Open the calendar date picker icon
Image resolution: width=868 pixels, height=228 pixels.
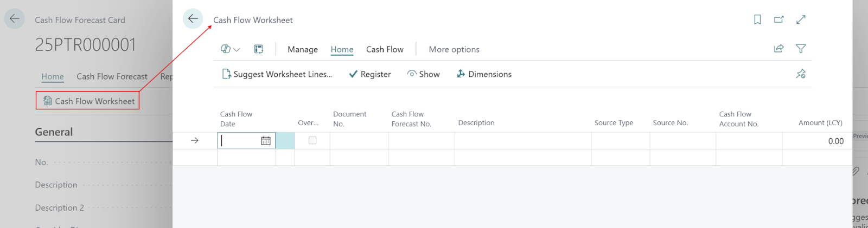click(266, 141)
